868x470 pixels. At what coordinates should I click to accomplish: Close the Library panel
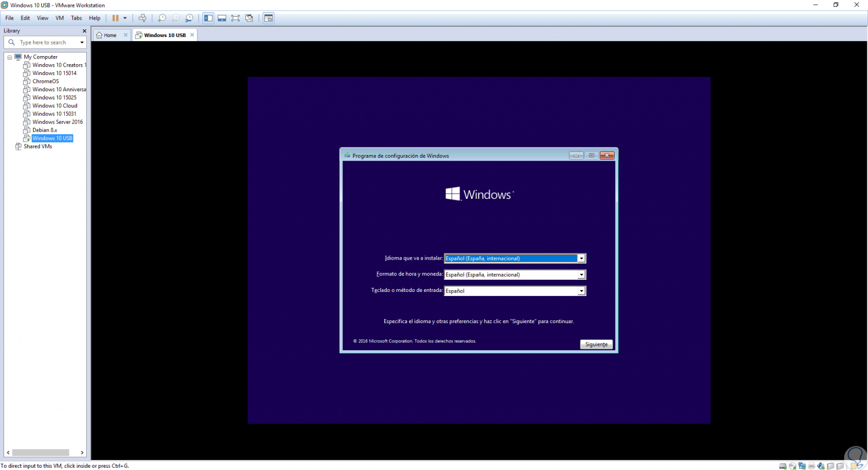click(84, 31)
